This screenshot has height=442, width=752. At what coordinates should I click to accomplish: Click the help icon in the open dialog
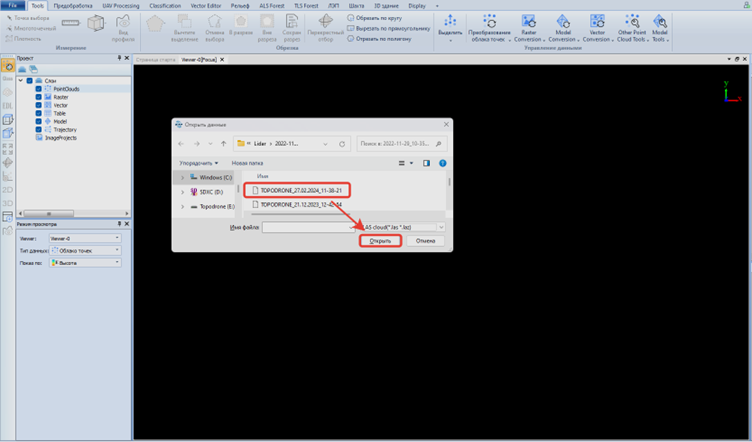[x=442, y=163]
